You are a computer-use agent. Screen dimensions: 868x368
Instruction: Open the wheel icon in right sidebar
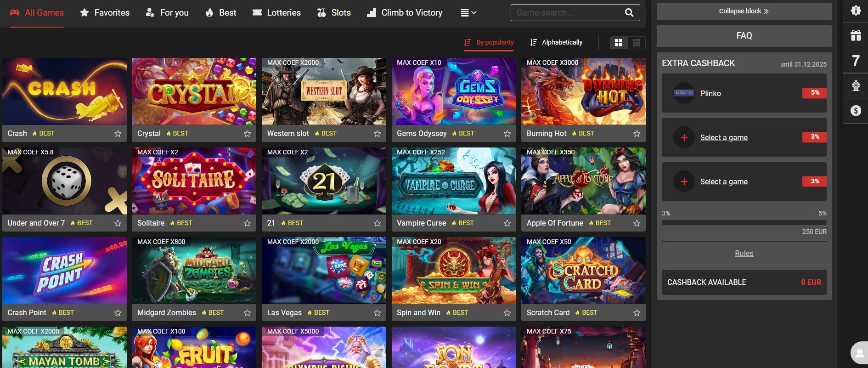pos(856,85)
